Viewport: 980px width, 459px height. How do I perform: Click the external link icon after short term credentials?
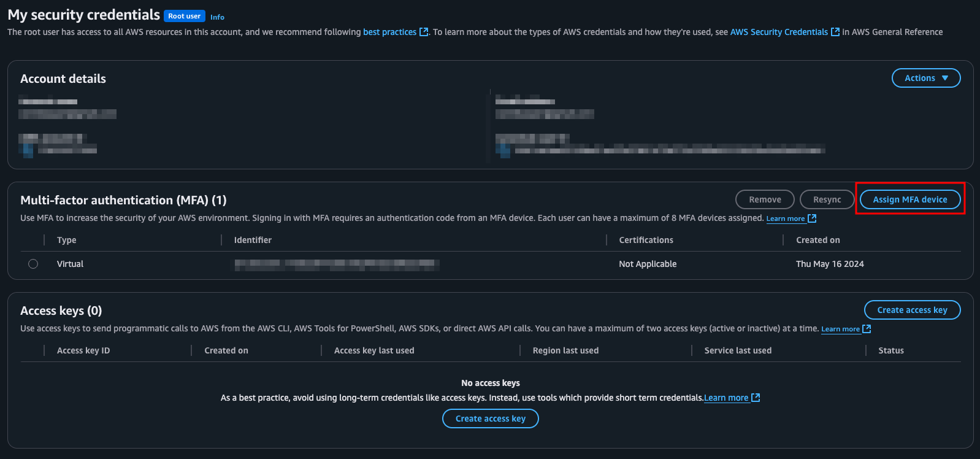coord(756,397)
